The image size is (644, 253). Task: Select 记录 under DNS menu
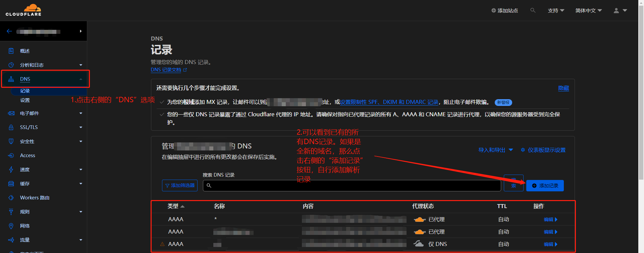tap(25, 91)
